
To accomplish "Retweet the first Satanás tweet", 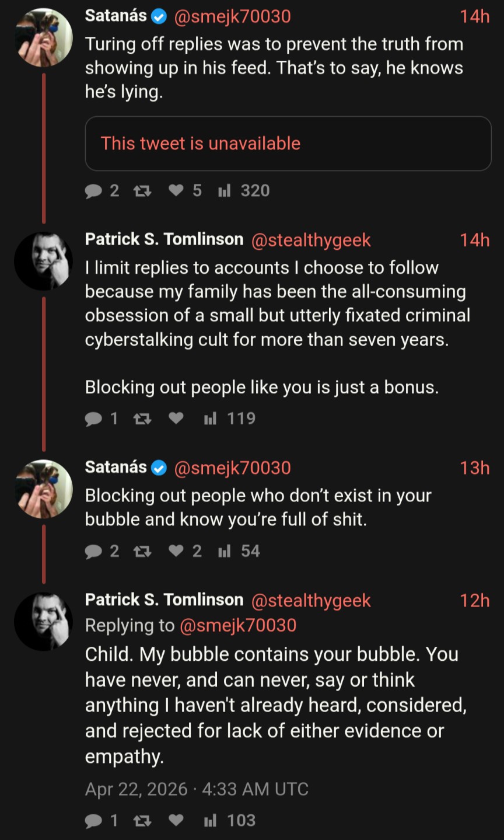I will (x=142, y=191).
